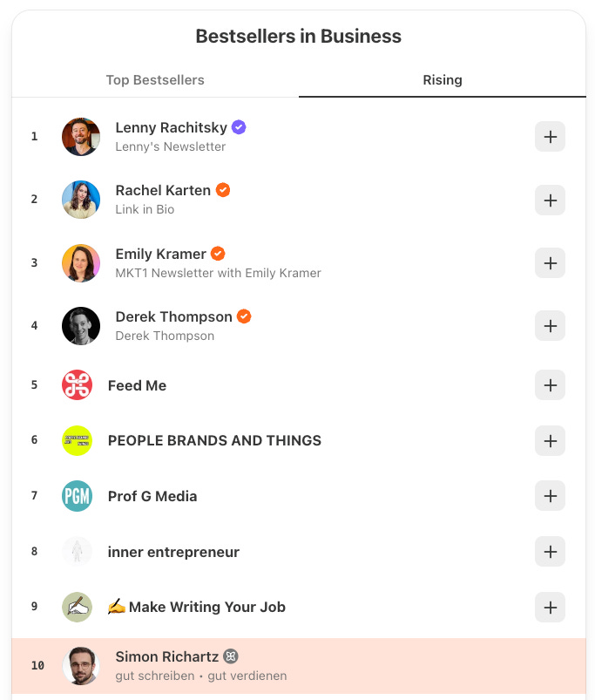This screenshot has width=595, height=700.
Task: Click the Feed Me publication logo
Action: pos(77,384)
